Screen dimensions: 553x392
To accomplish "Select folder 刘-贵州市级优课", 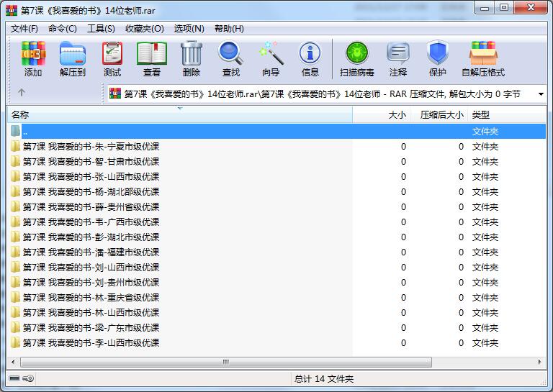I will pyautogui.click(x=91, y=283).
